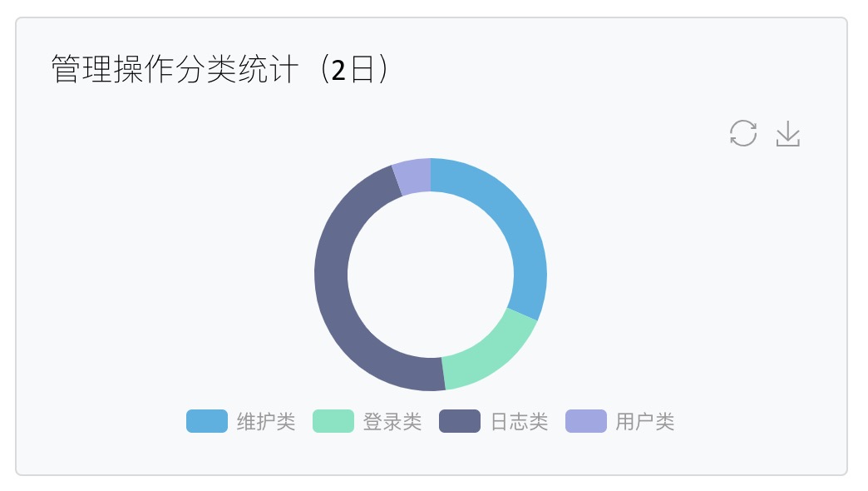Click the refresh chart icon
The image size is (868, 491).
tap(742, 133)
